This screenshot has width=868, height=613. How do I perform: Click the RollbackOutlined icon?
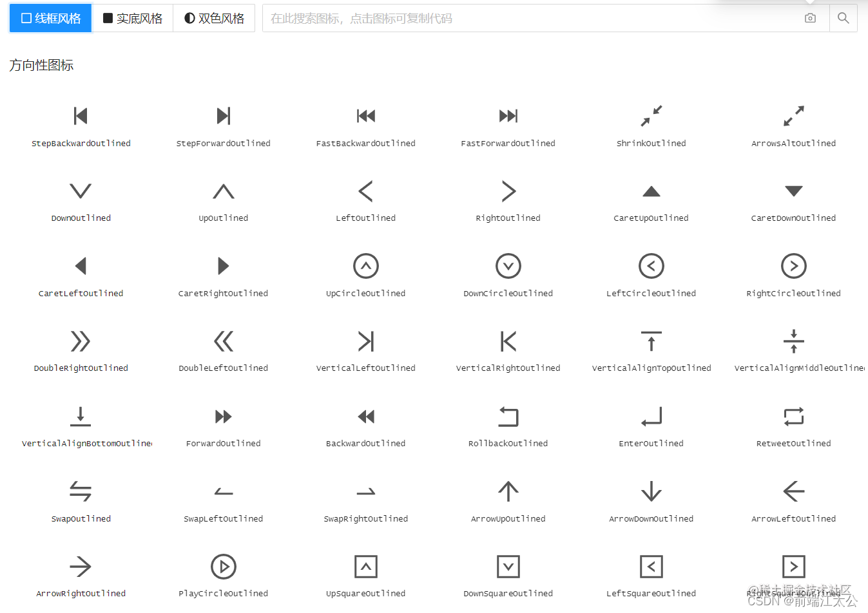pyautogui.click(x=508, y=417)
